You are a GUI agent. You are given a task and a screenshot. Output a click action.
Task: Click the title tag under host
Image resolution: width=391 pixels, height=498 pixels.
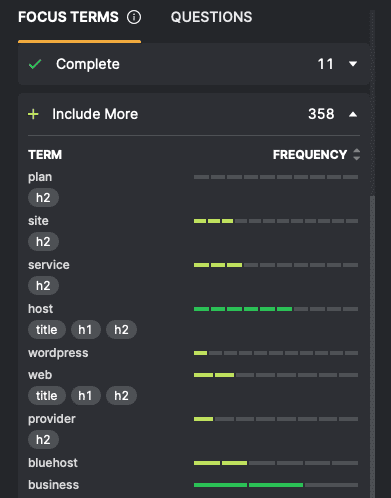click(x=47, y=330)
